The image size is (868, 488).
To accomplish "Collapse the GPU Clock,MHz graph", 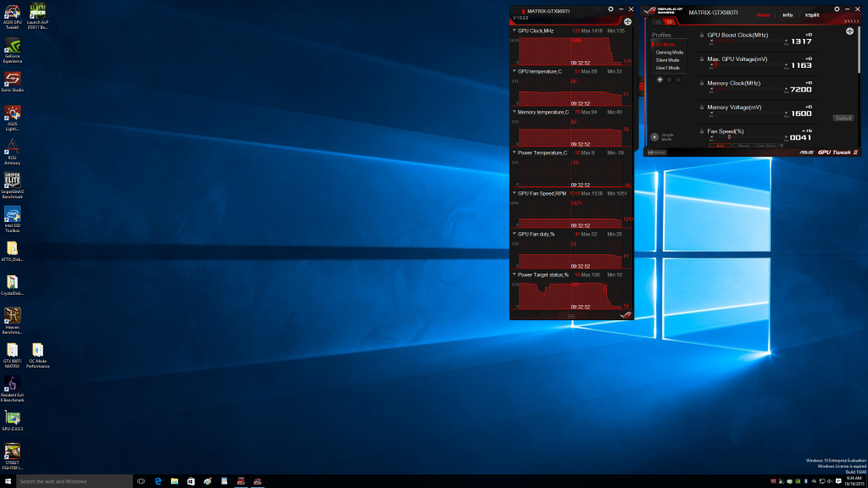I will tap(515, 31).
